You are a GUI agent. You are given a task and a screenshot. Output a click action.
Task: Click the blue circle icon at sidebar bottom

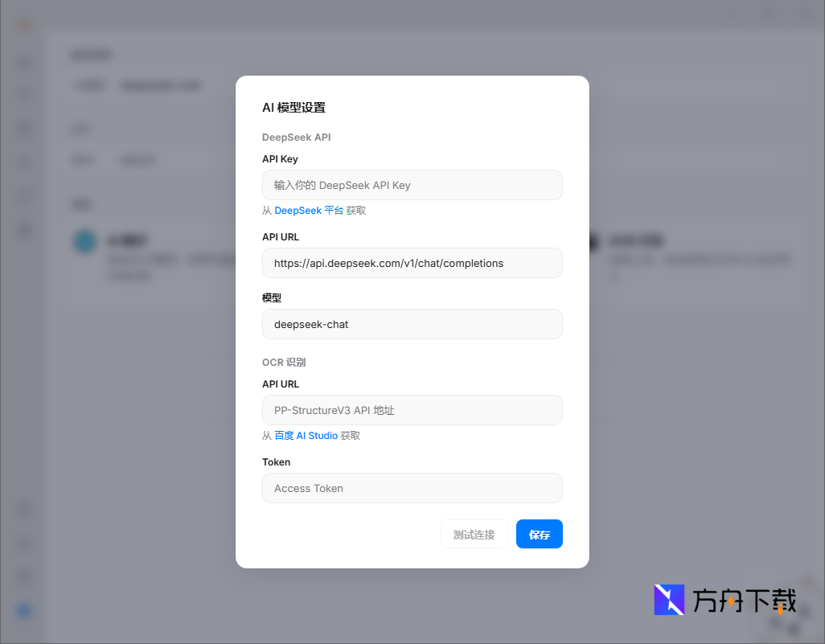pyautogui.click(x=25, y=612)
